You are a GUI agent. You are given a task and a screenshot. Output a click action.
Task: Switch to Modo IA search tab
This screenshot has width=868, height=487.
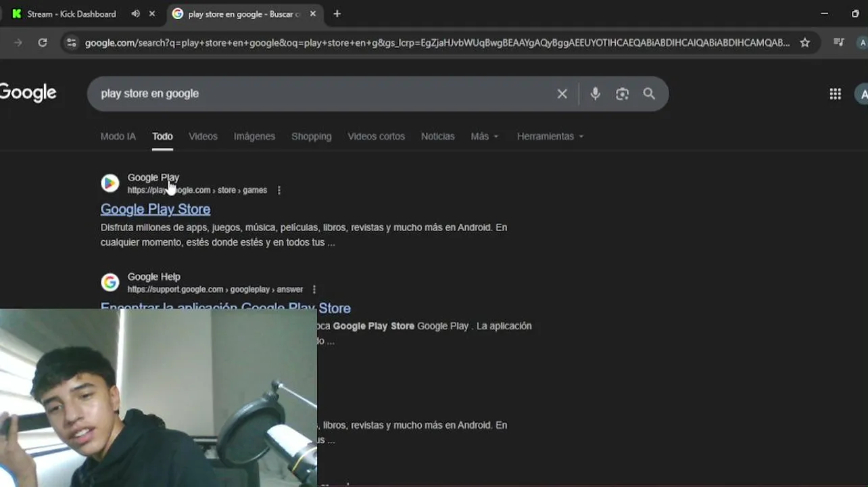pyautogui.click(x=118, y=137)
